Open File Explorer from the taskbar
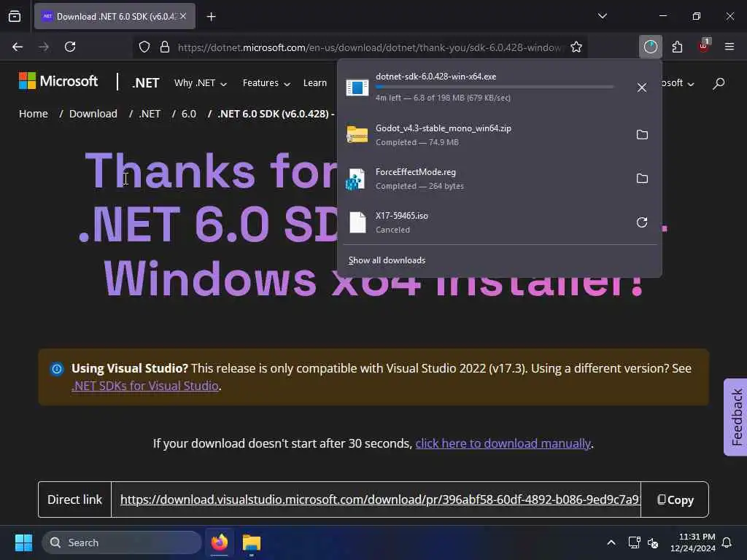The height and width of the screenshot is (560, 747). click(251, 542)
